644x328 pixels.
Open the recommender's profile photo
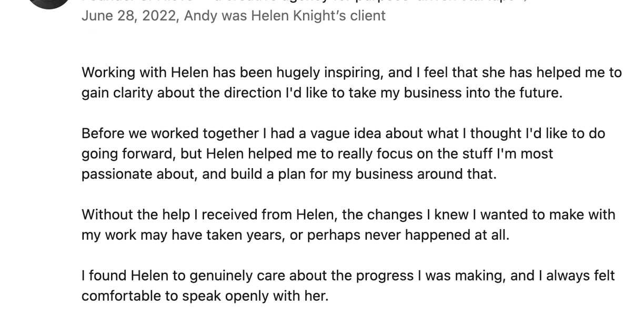[x=48, y=3]
